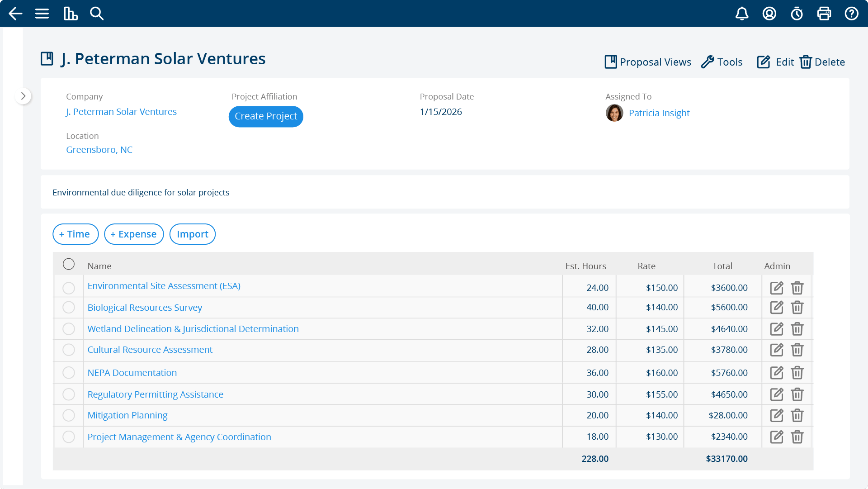This screenshot has height=489, width=868.
Task: Add an expense with + Expense
Action: coord(134,234)
